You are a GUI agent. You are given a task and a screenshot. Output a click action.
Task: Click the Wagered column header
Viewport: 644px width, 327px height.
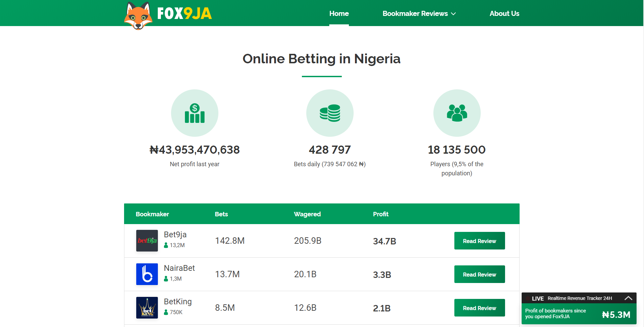307,214
